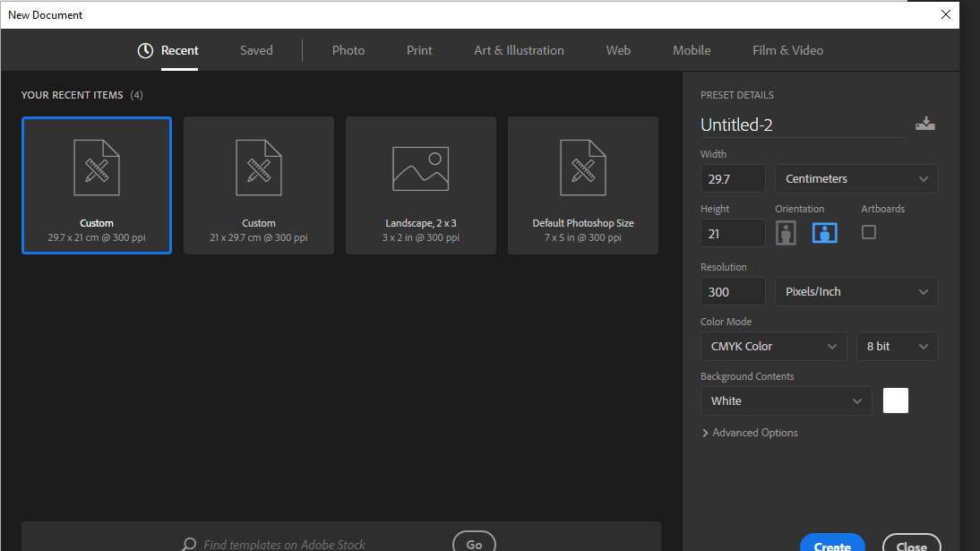
Task: Open the White background contents dropdown
Action: pos(786,400)
